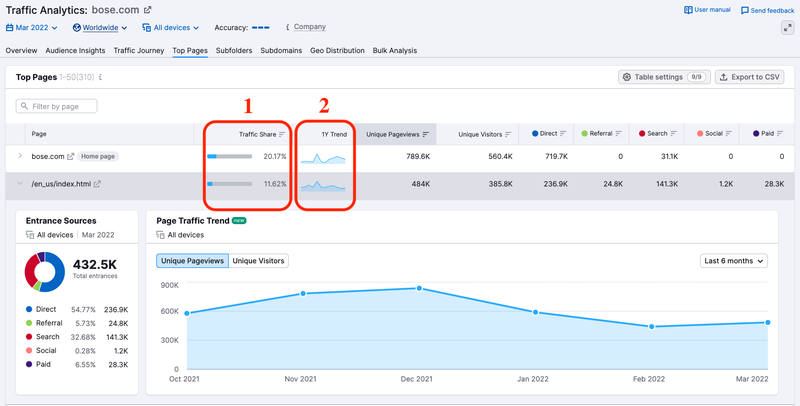Click the Entrance Sources donut chart
This screenshot has width=800, height=406.
tap(45, 272)
